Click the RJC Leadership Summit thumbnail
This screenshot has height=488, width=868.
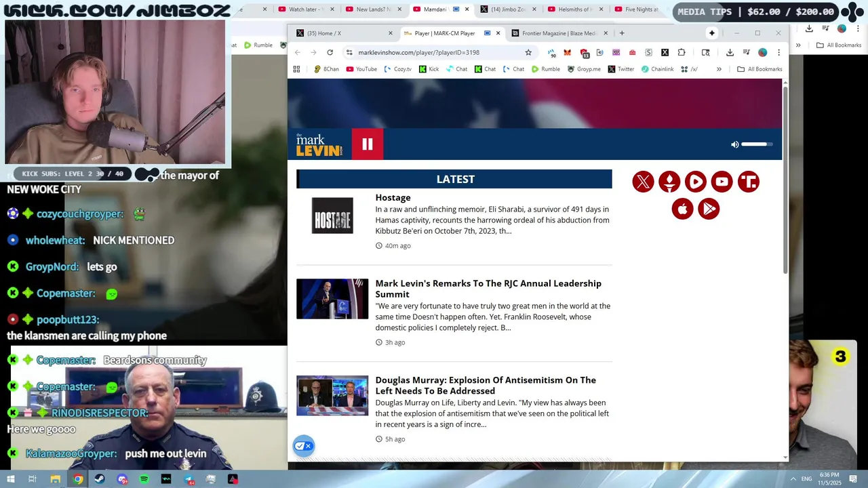tap(332, 299)
